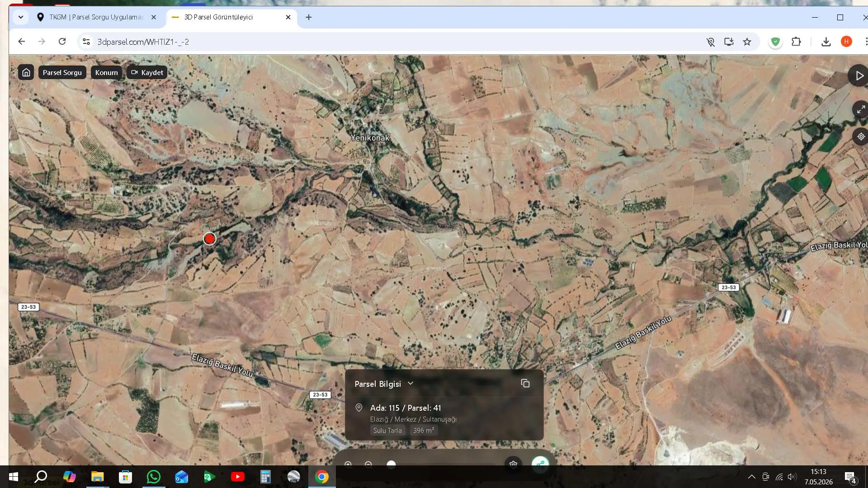The height and width of the screenshot is (488, 868).
Task: Click the home icon button on the map
Action: pyautogui.click(x=26, y=72)
